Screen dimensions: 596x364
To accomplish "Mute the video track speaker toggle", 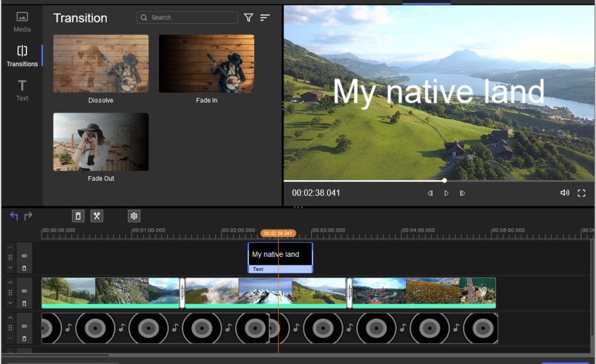I will click(x=25, y=291).
